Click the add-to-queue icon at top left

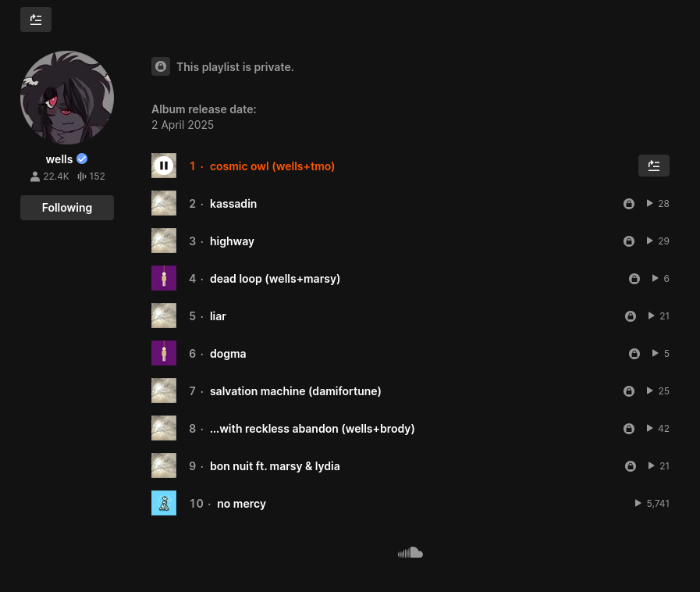coord(36,20)
